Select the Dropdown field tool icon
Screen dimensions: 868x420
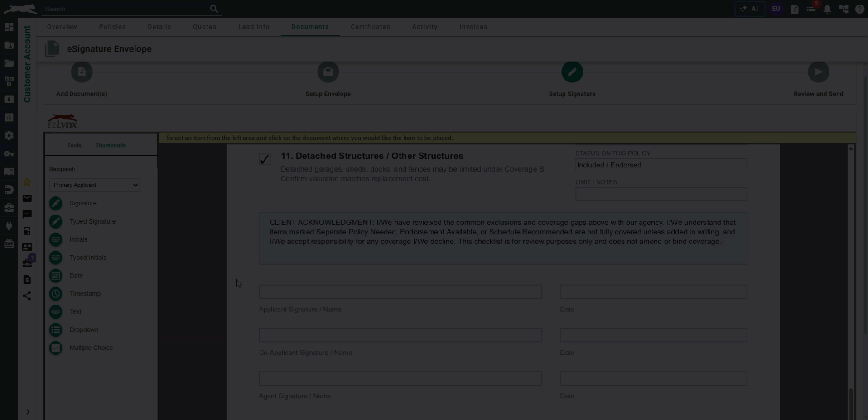(x=56, y=330)
